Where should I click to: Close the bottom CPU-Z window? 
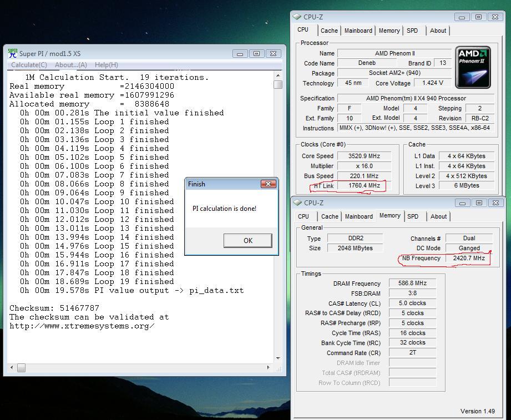495,203
